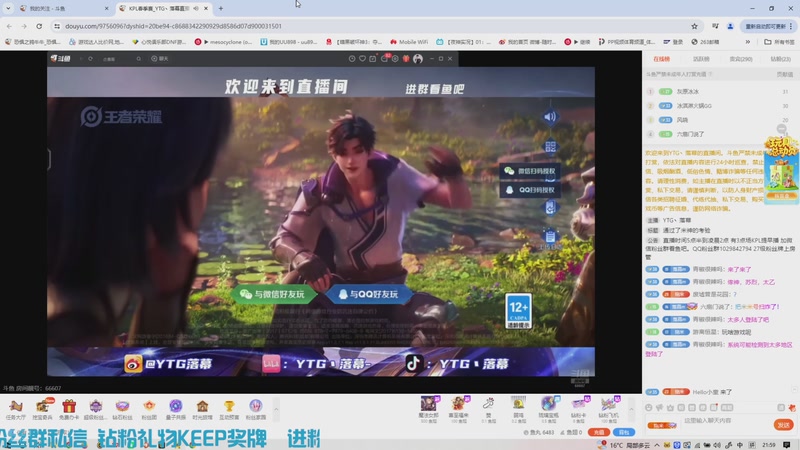Click the QR grid icon in game overlay
Image resolution: width=800 pixels, height=450 pixels.
[x=550, y=147]
